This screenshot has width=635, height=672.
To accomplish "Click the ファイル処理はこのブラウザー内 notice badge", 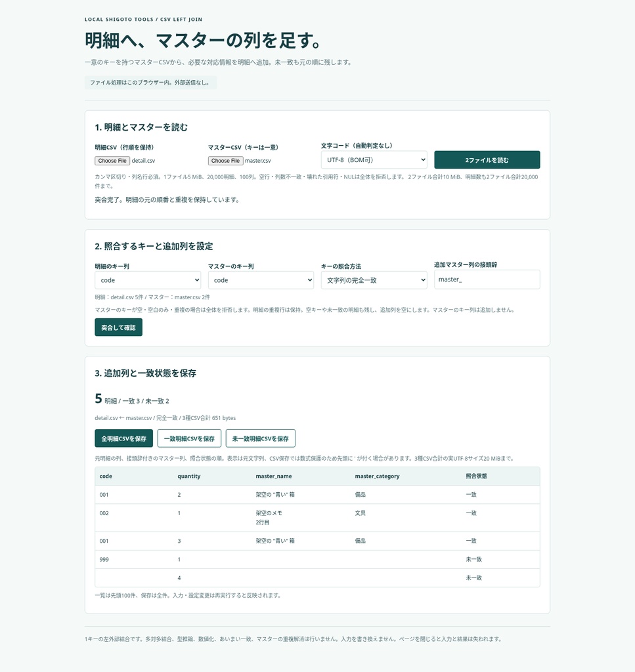I will click(x=150, y=83).
